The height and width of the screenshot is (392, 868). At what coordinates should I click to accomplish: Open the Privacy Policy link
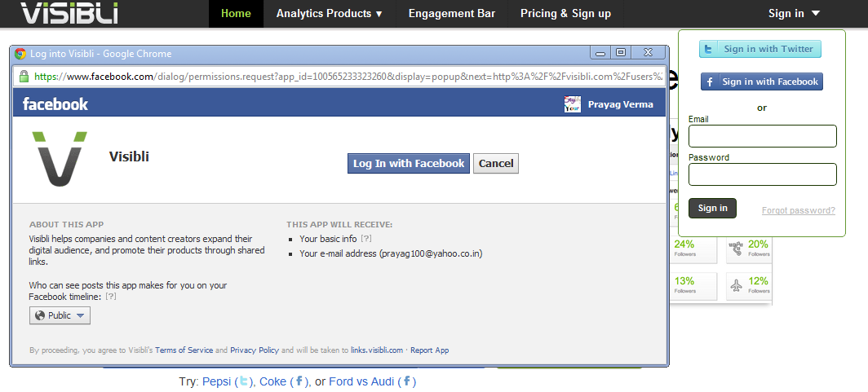point(255,350)
